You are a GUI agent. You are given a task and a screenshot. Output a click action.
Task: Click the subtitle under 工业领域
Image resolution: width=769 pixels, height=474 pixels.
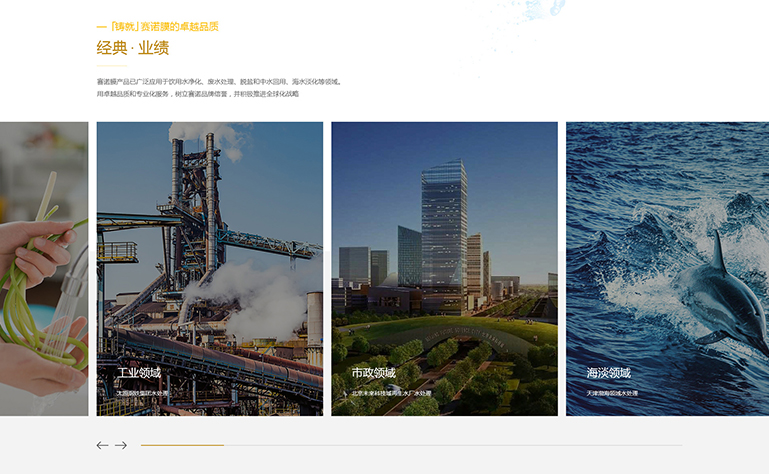point(143,393)
